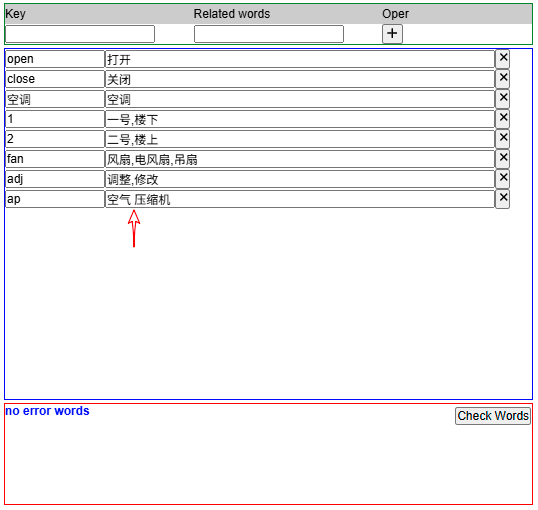The image size is (538, 510).
Task: Click the plus add button under Oper
Action: [x=392, y=34]
